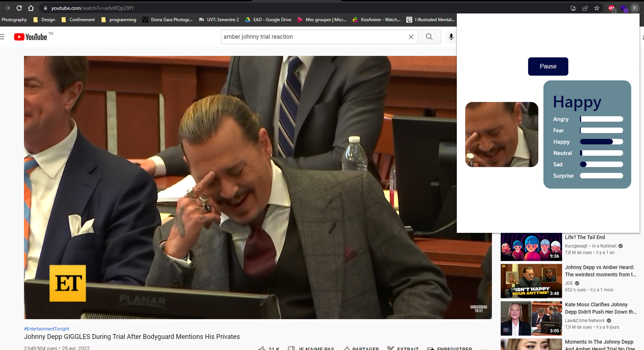Open Johnny Depp vs Amber Heard weirdest moments
The width and height of the screenshot is (644, 350).
[x=600, y=271]
